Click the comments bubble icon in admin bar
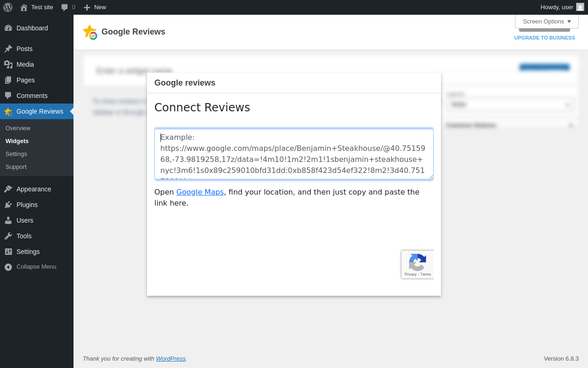588x368 pixels. (x=64, y=7)
